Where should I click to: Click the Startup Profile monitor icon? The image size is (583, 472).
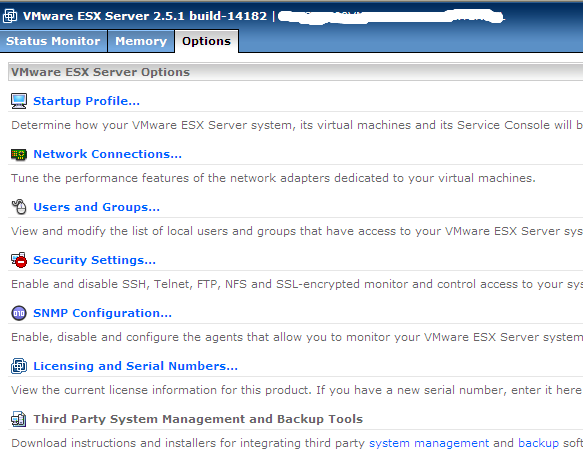coord(19,101)
